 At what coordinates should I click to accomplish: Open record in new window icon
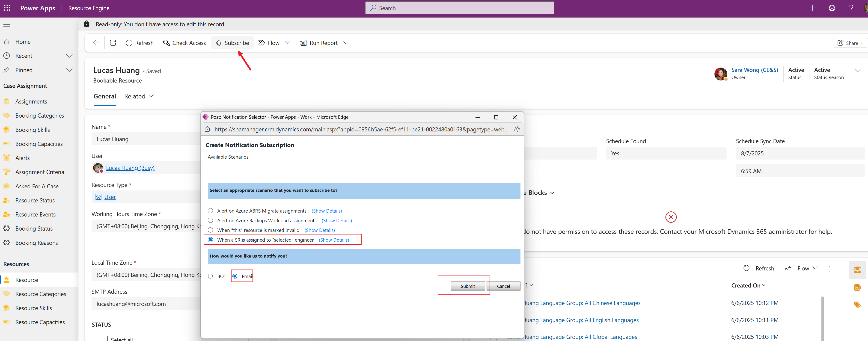(x=113, y=43)
